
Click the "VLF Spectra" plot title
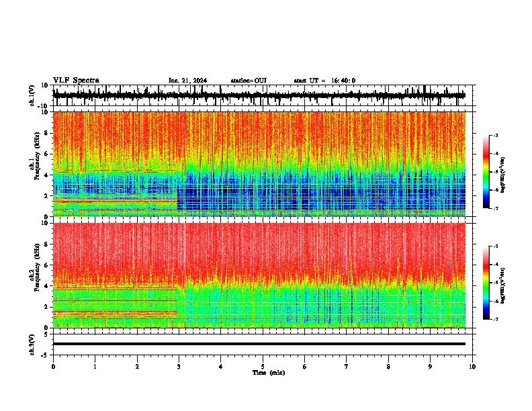(76, 81)
